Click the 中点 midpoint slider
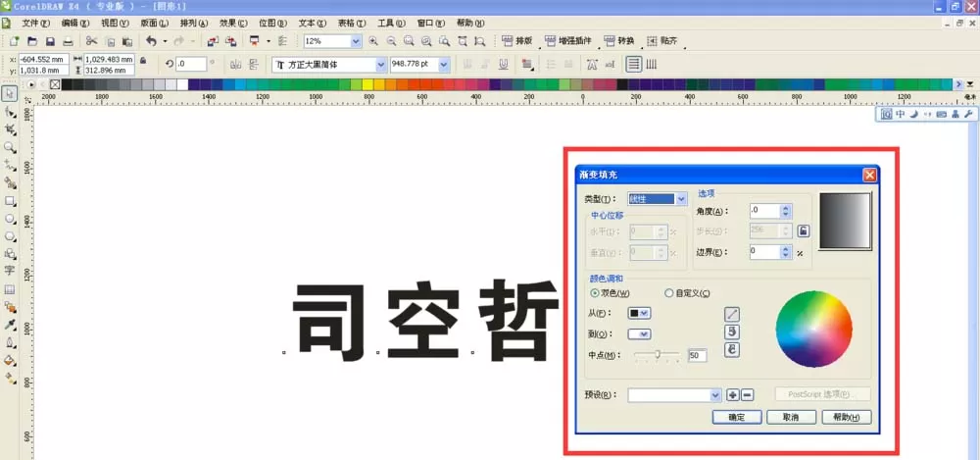The height and width of the screenshot is (460, 980). pos(657,355)
